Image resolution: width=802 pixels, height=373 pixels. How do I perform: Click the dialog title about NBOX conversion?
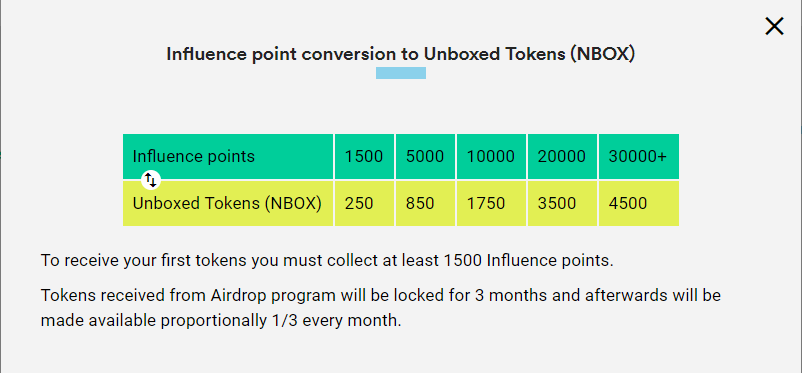tap(400, 54)
